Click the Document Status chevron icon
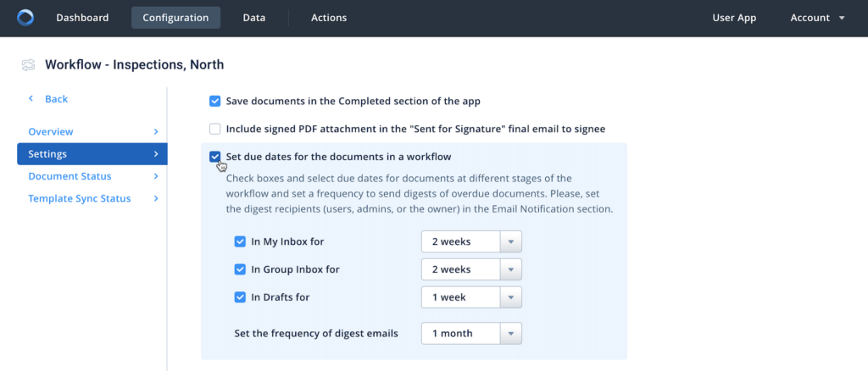Screen dimensions: 868x371 point(156,176)
